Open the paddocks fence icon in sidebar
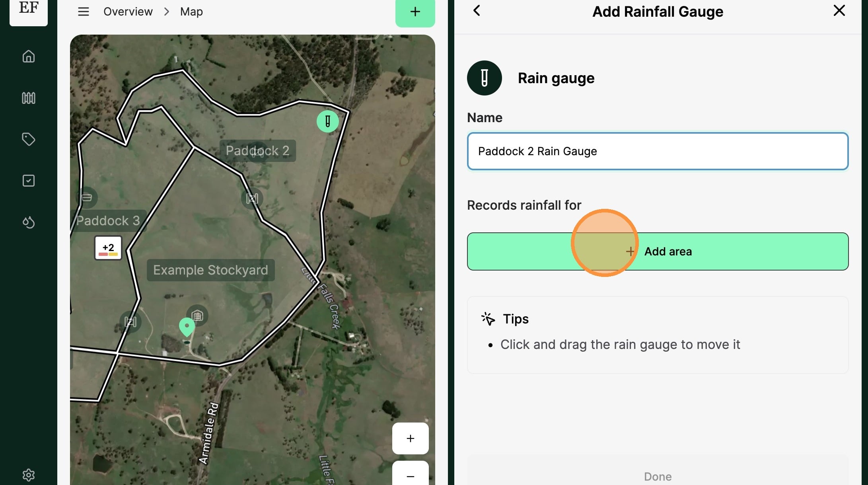Screen dimensions: 868x485 [29, 98]
